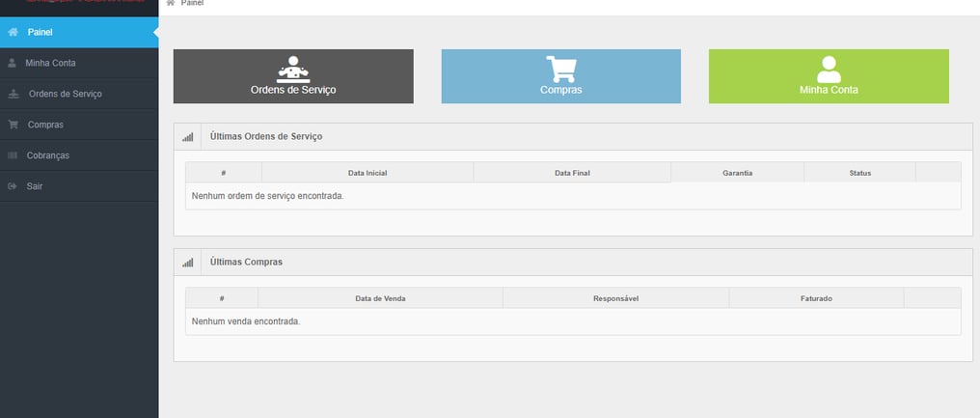Click the home icon in the breadcrumb bar

click(x=170, y=3)
